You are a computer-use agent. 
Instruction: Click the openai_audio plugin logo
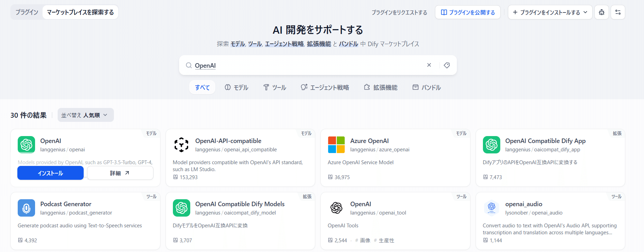click(x=492, y=208)
